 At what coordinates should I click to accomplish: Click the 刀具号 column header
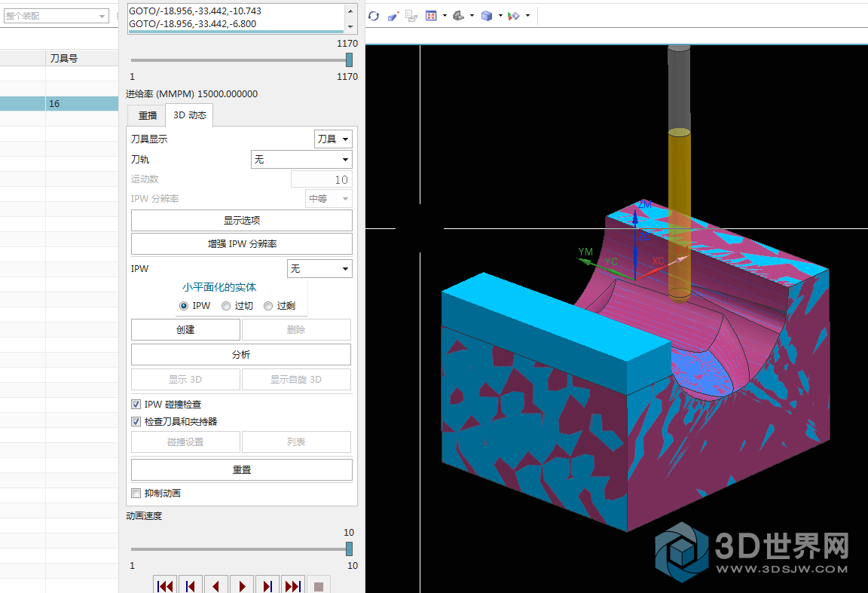82,58
